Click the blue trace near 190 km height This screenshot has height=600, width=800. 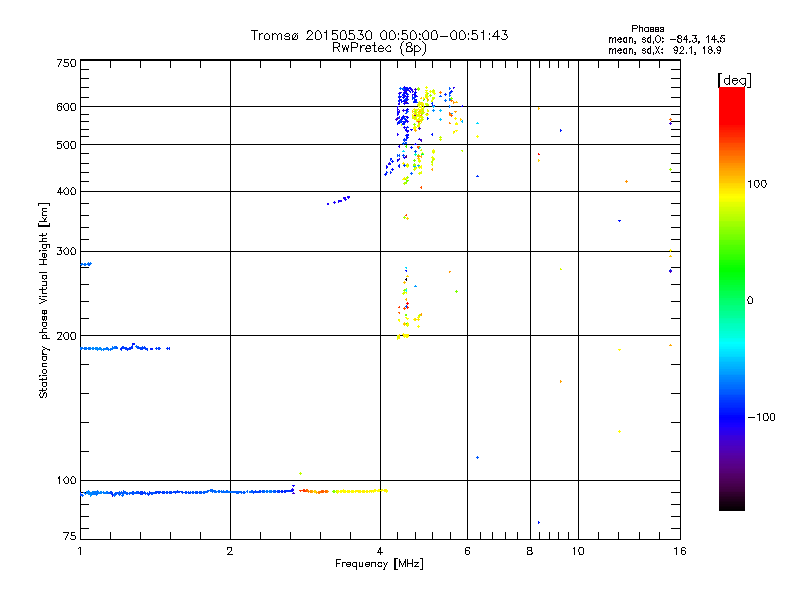pos(125,348)
